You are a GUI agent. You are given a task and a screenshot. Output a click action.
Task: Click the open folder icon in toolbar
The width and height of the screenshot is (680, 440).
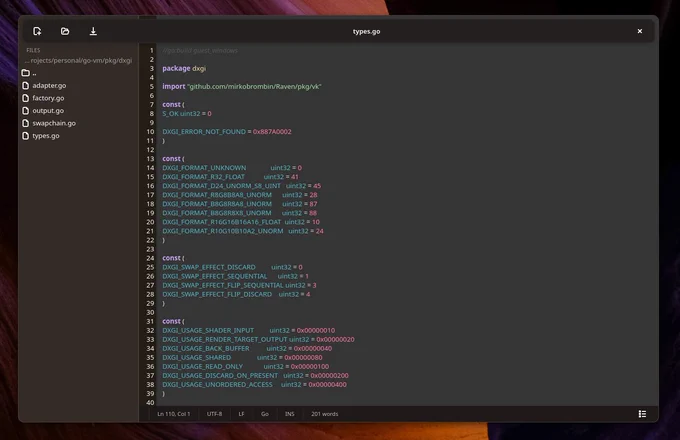coord(65,31)
